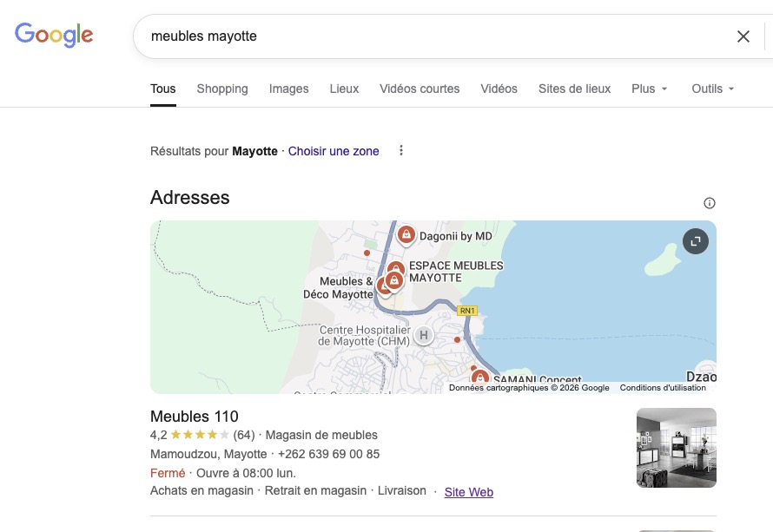Open the Meubles 110 'Site Web' link
This screenshot has height=532, width=773.
coord(469,492)
